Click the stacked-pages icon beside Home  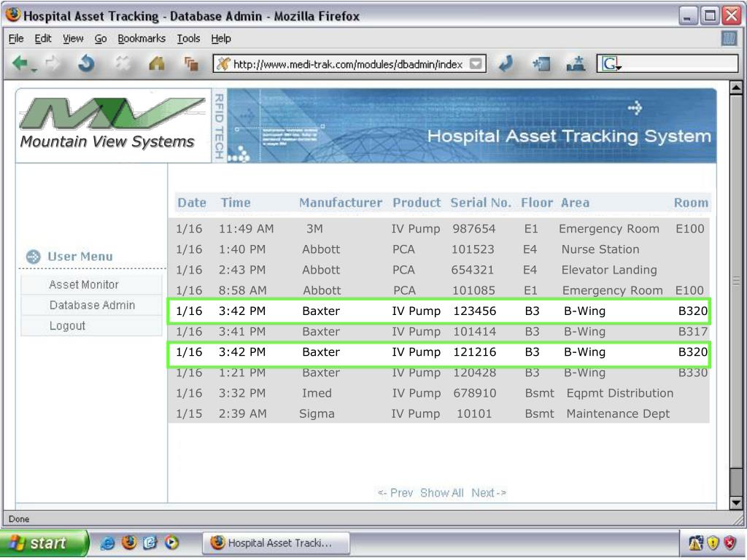point(191,64)
